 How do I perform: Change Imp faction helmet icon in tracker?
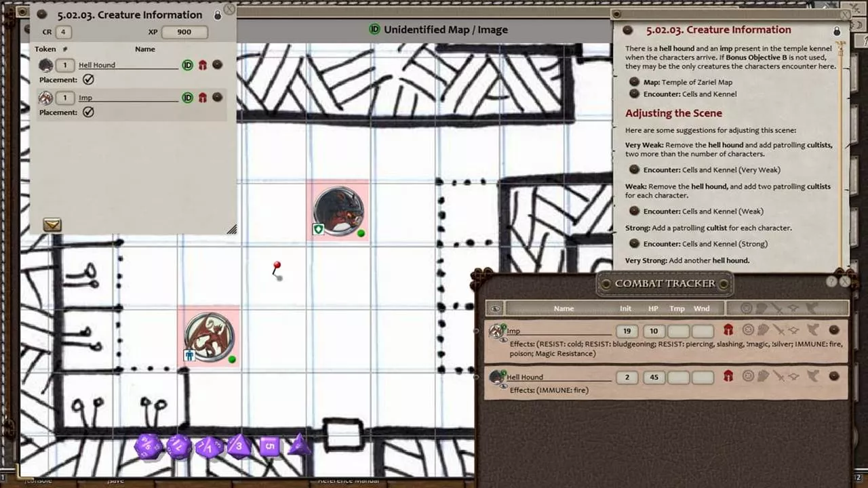point(728,330)
